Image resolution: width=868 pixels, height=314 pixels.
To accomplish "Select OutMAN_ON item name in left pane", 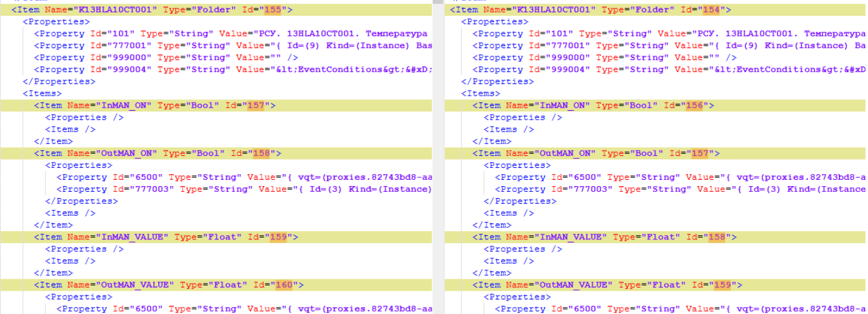I will (124, 153).
